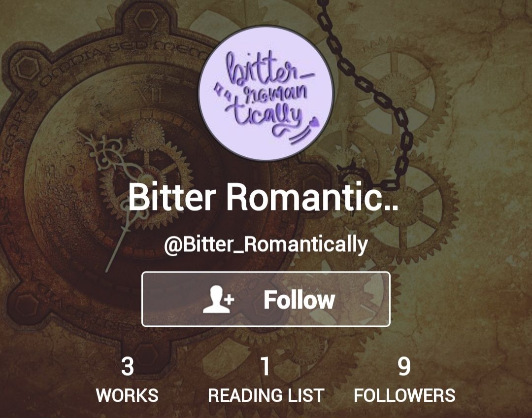Click the WORKS label text

[x=127, y=396]
